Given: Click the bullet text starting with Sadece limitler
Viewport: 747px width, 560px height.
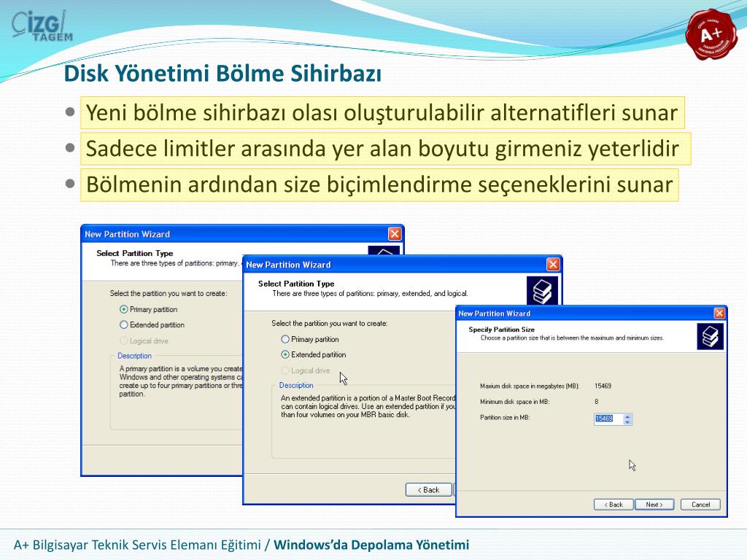Looking at the screenshot, I should tap(385, 149).
